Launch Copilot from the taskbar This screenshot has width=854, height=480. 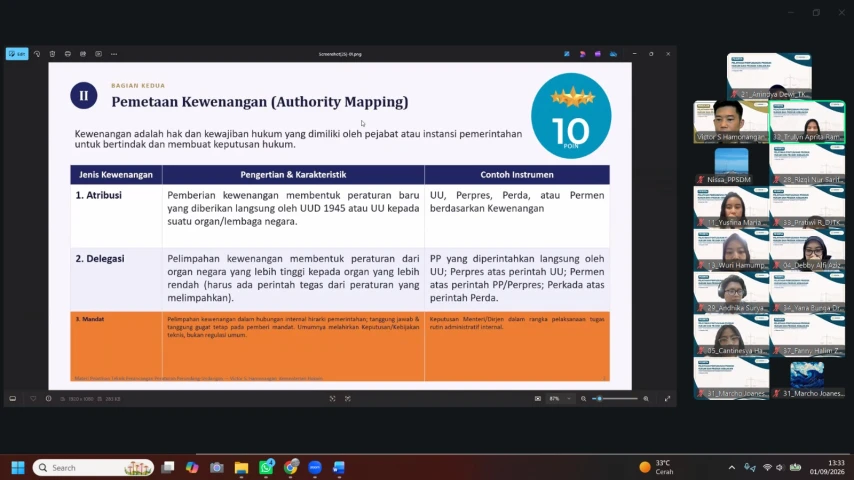pyautogui.click(x=192, y=467)
